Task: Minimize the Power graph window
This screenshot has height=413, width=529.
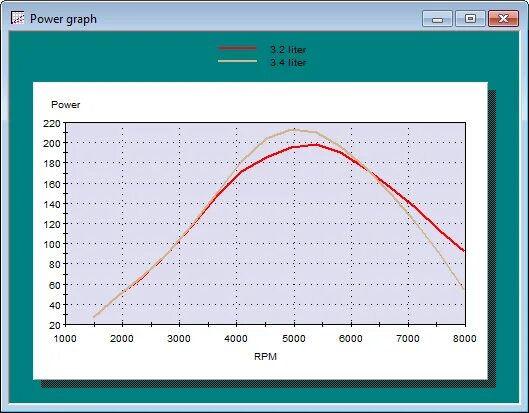Action: point(437,18)
